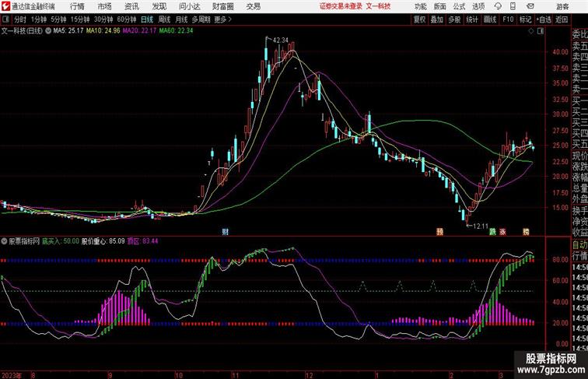This screenshot has height=379, width=588.
Task: Click the diamond icon above chart
Action: 531,31
